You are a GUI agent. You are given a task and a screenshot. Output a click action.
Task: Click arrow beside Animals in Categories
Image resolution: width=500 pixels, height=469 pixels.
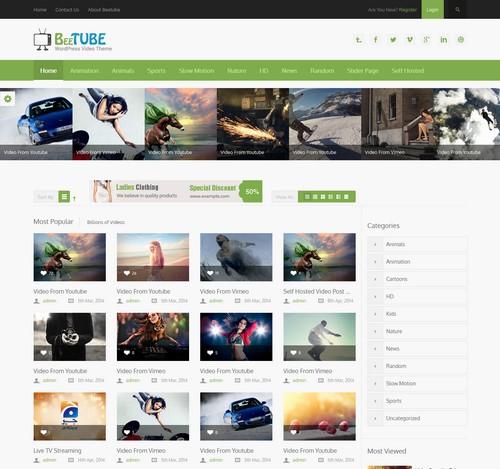[375, 244]
